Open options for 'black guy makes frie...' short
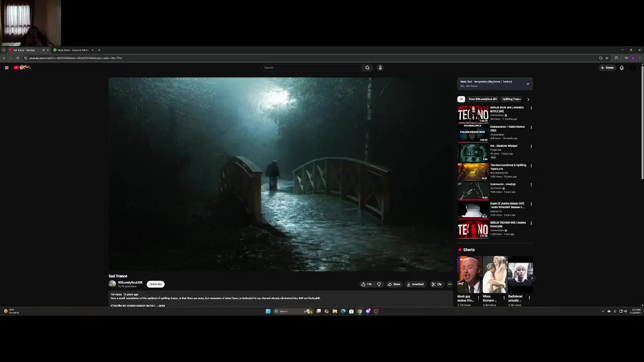The image size is (644, 362). click(478, 298)
